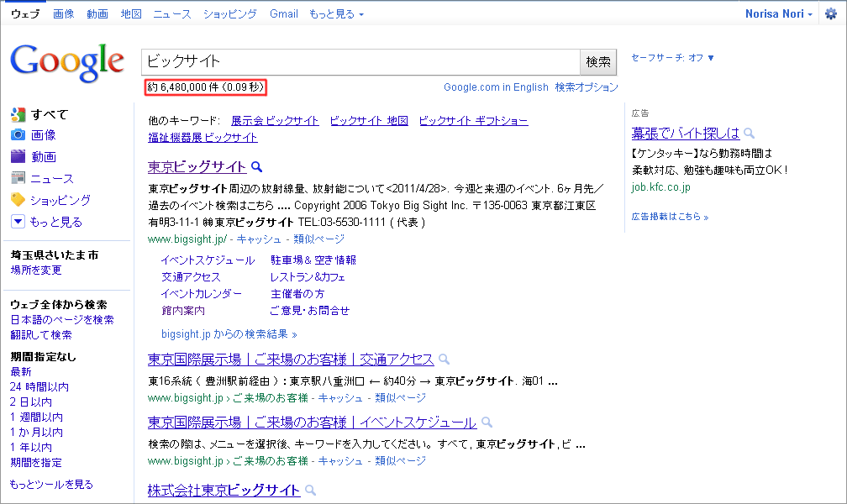The width and height of the screenshot is (847, 504).
Task: Open 類似ページ link under www.bigsight.jp/
Action: [318, 239]
